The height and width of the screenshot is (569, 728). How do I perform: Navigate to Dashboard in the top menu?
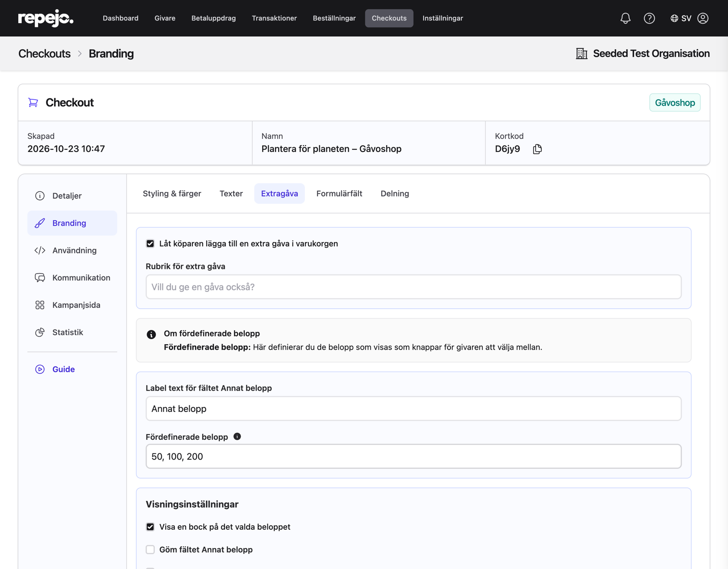tap(121, 18)
